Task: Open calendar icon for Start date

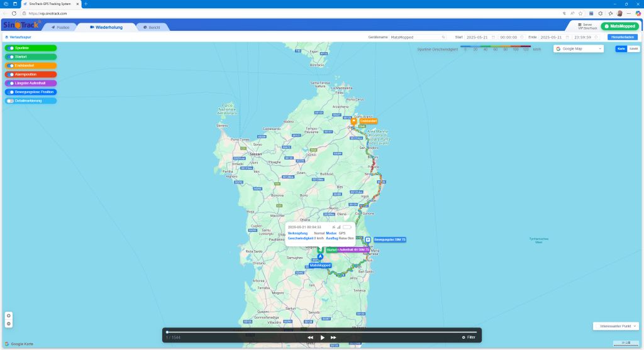Action: (493, 37)
